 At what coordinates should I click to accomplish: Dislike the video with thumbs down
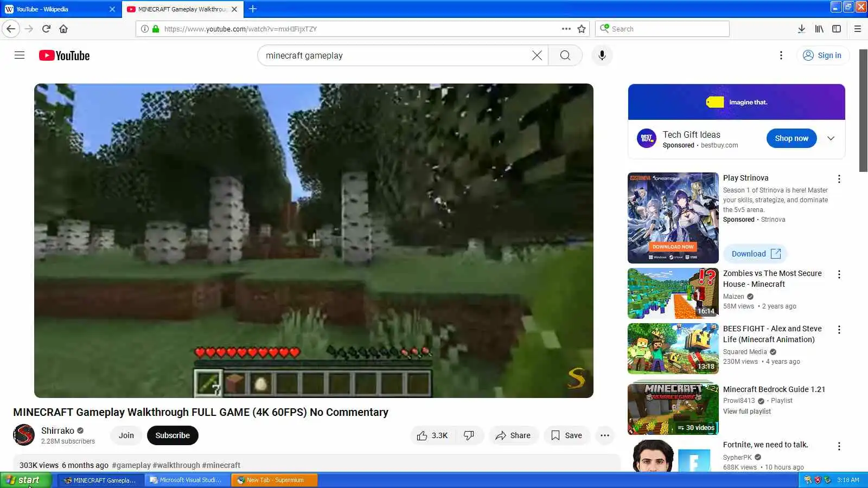point(469,435)
